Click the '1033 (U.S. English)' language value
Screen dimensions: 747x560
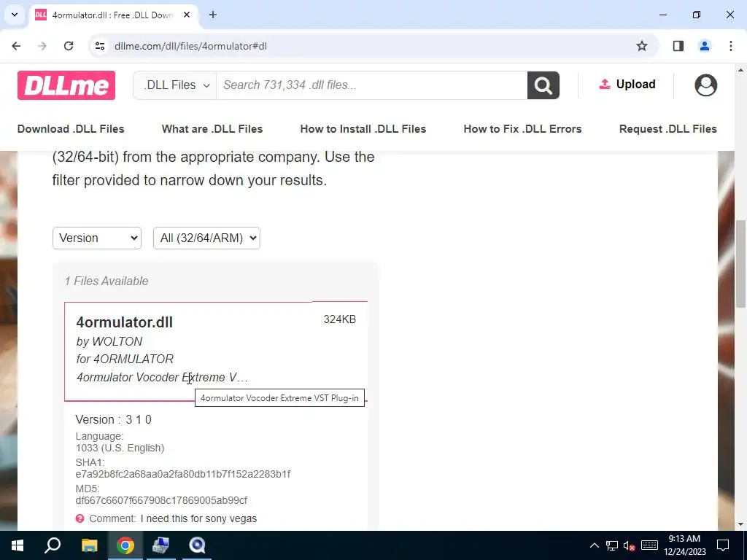tap(120, 448)
